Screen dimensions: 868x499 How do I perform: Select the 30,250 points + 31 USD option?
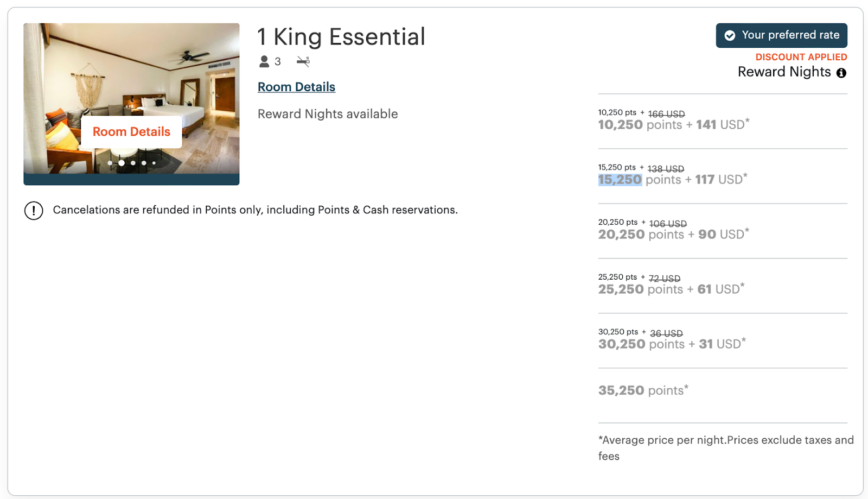coord(672,344)
